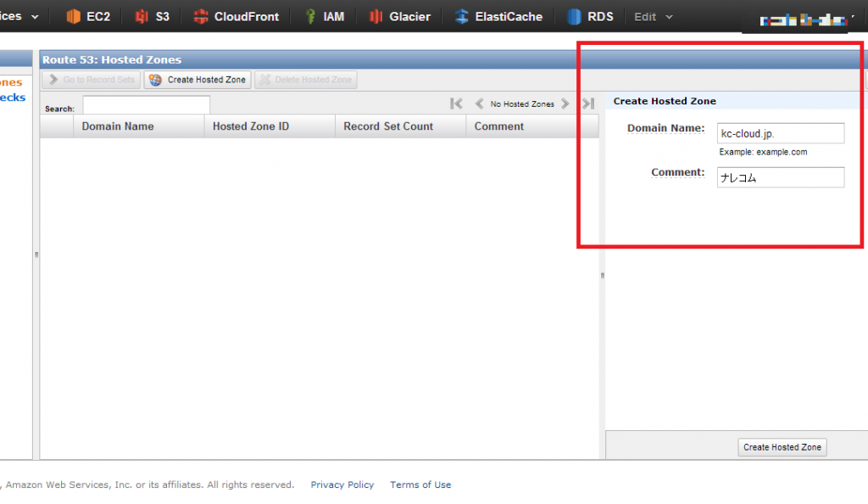Click the right panel splitter handle
Image resolution: width=868 pixels, height=504 pixels.
[603, 275]
